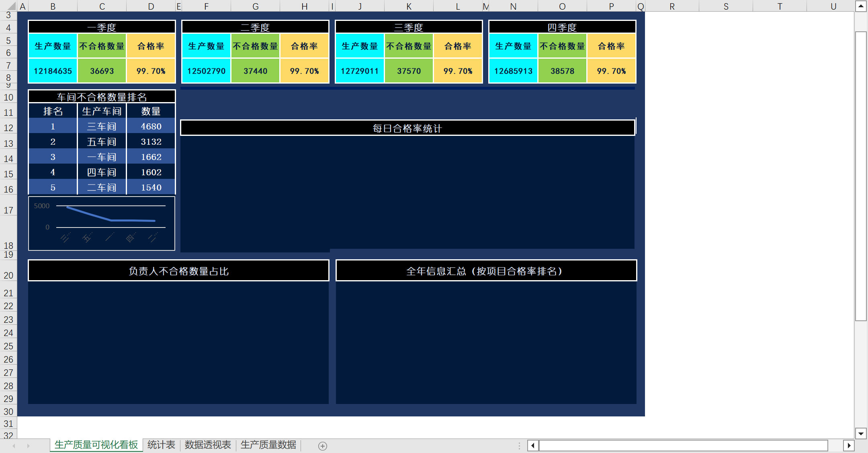This screenshot has width=868, height=453.
Task: Switch to the 统计表 sheet tab
Action: point(161,445)
